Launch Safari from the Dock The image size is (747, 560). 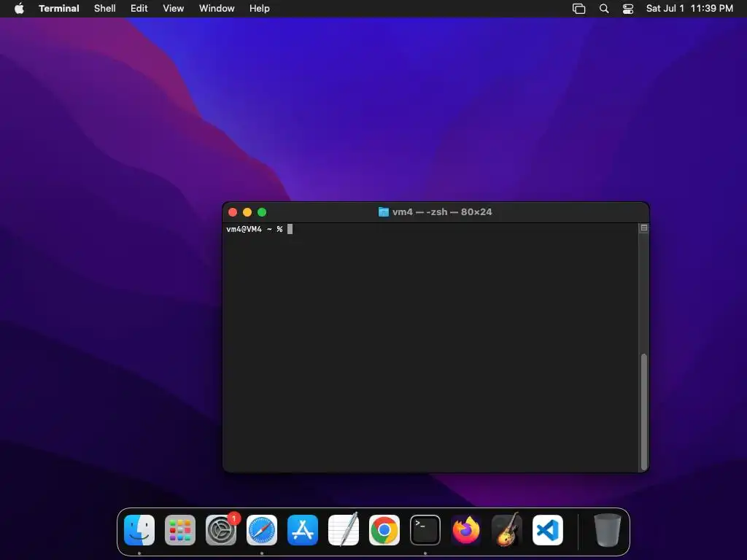[262, 530]
